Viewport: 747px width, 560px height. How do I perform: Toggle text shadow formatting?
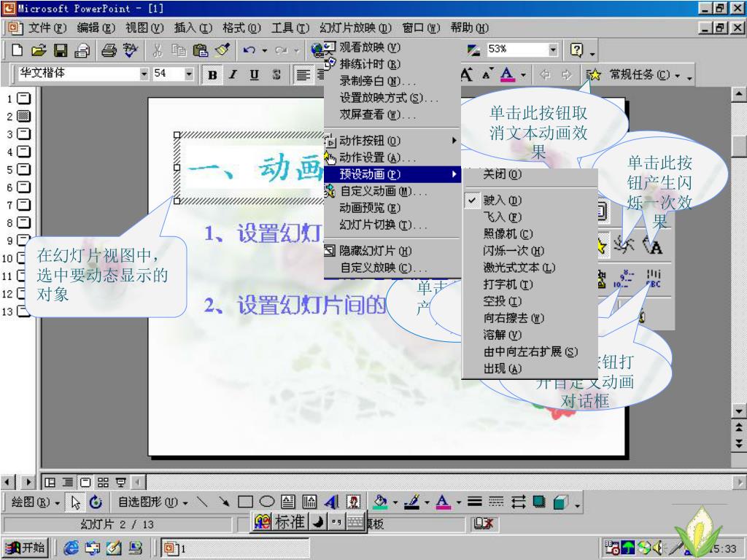coord(276,75)
